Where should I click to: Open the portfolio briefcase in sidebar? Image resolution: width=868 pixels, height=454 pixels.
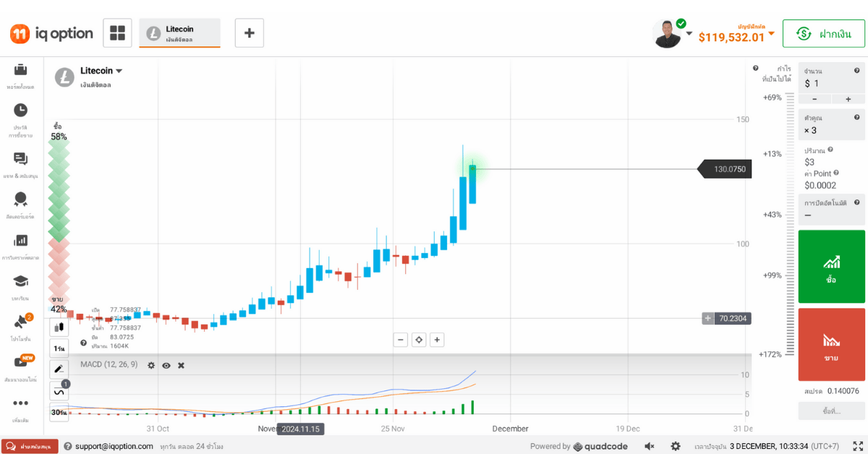click(x=20, y=70)
